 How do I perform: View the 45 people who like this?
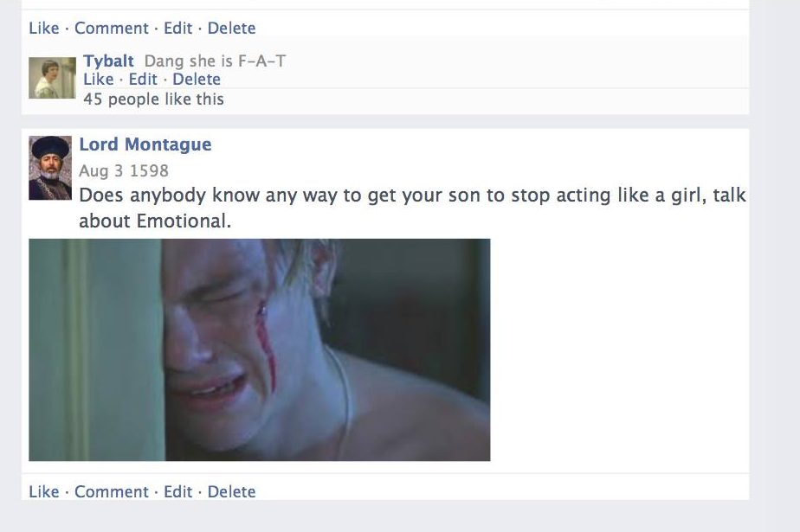[153, 99]
